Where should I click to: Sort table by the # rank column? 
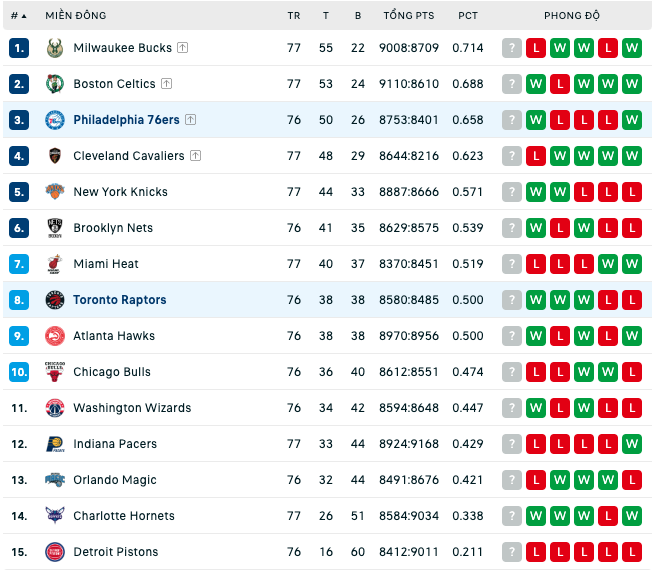[18, 16]
